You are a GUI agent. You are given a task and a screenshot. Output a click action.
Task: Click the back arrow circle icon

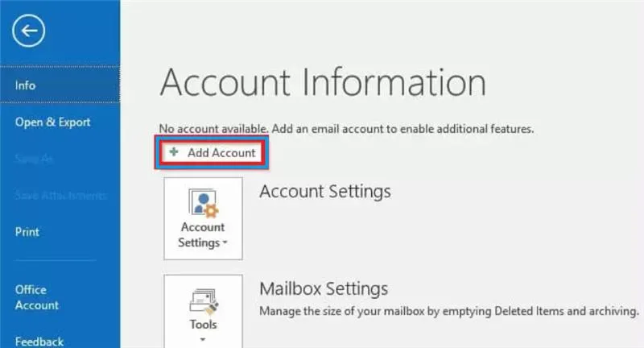[28, 31]
